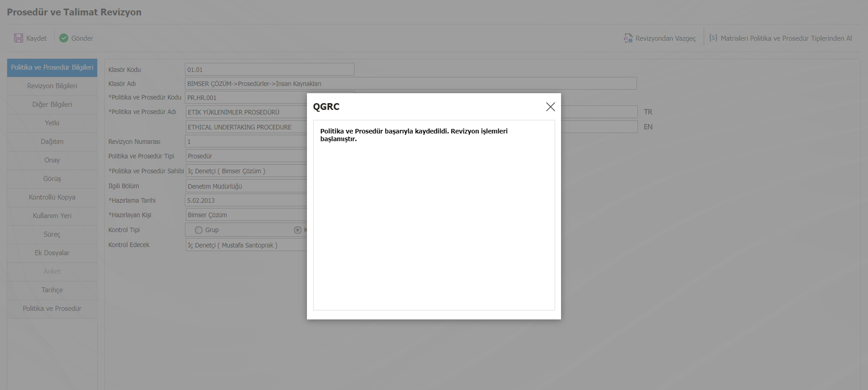Click the Gönder button label

coord(82,38)
